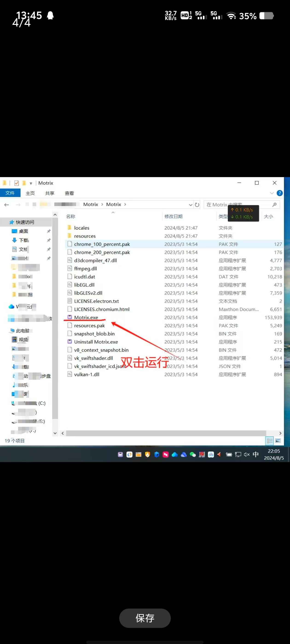Sort by the 修改日期 column header
The image size is (290, 644).
(173, 216)
